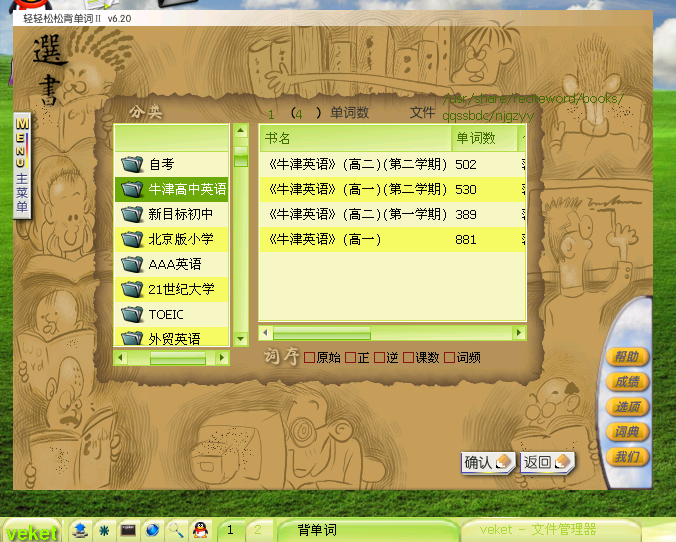Sort by the 书名 column header
The height and width of the screenshot is (542, 676).
coord(355,138)
